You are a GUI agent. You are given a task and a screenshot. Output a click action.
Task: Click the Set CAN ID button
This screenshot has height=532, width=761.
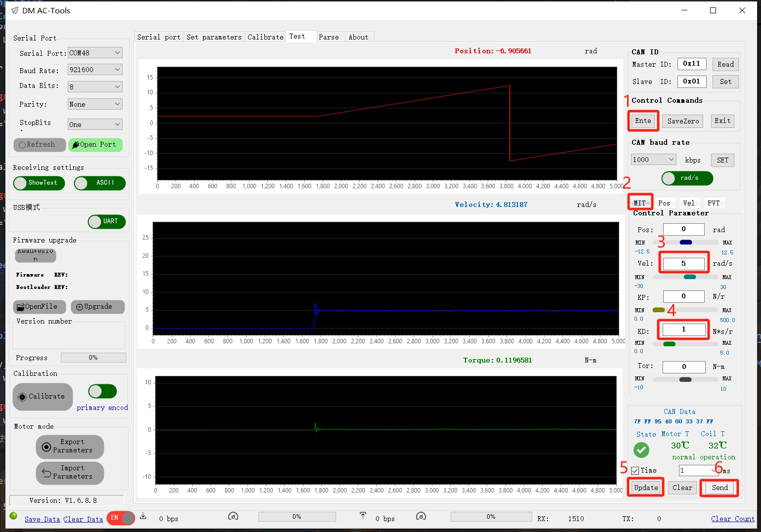[x=725, y=82]
